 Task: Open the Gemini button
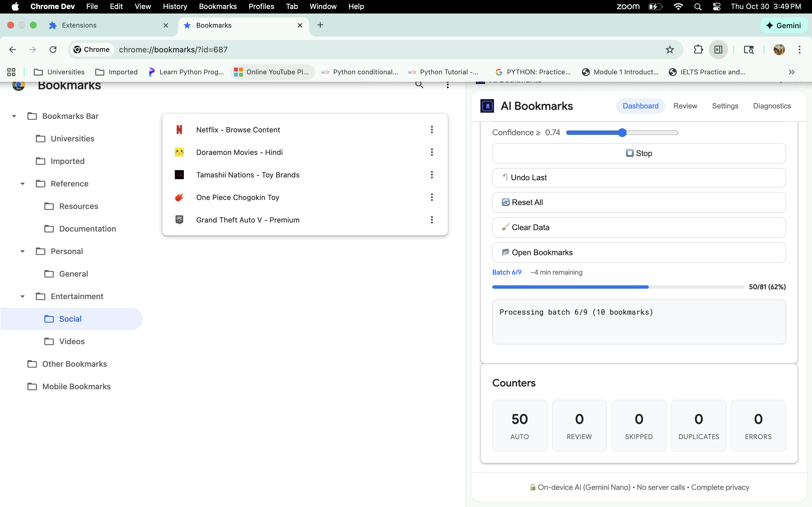click(x=784, y=25)
